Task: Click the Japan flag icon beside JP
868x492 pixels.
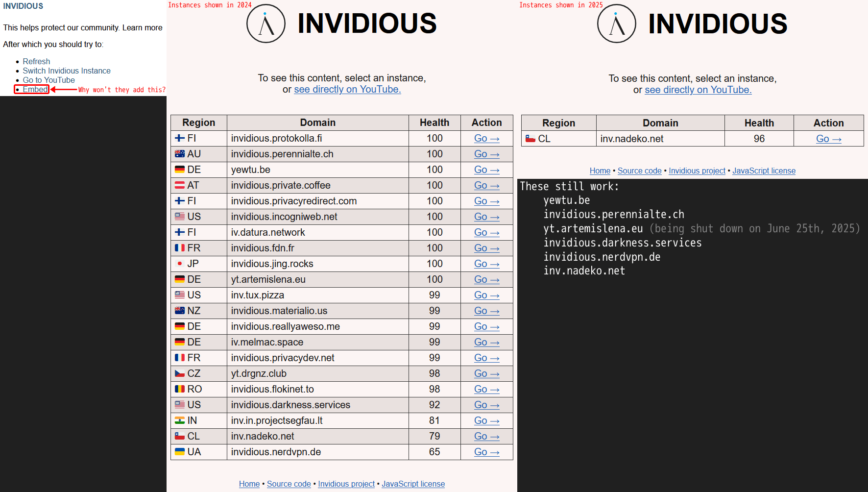Action: pos(180,264)
